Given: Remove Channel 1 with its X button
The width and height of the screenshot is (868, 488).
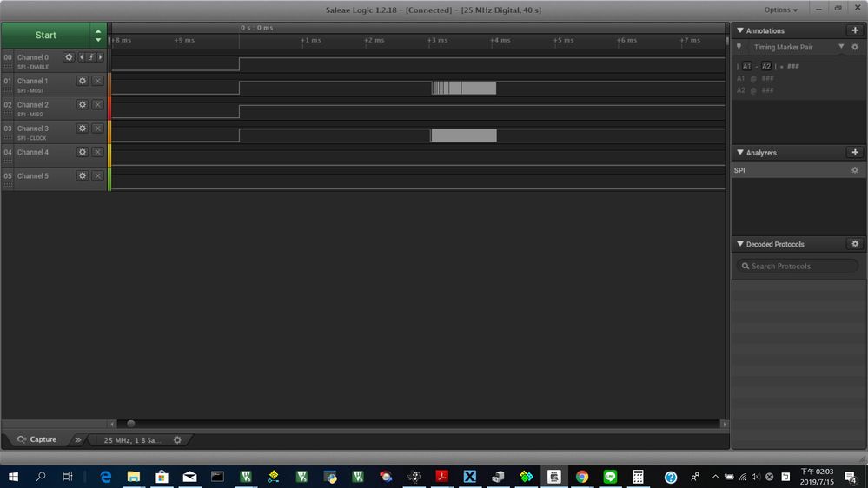Looking at the screenshot, I should [97, 81].
